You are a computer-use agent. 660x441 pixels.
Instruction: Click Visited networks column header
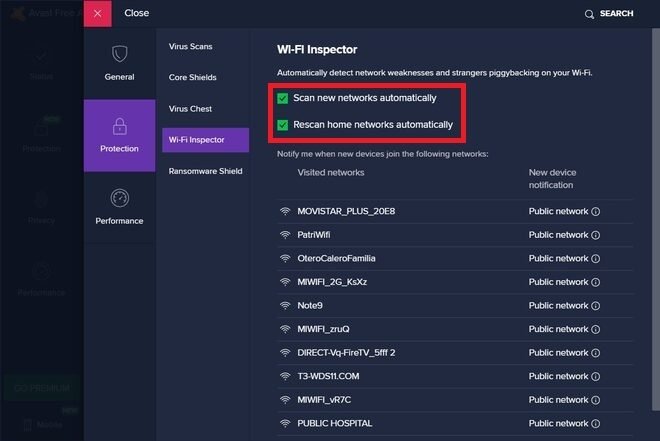[x=331, y=173]
